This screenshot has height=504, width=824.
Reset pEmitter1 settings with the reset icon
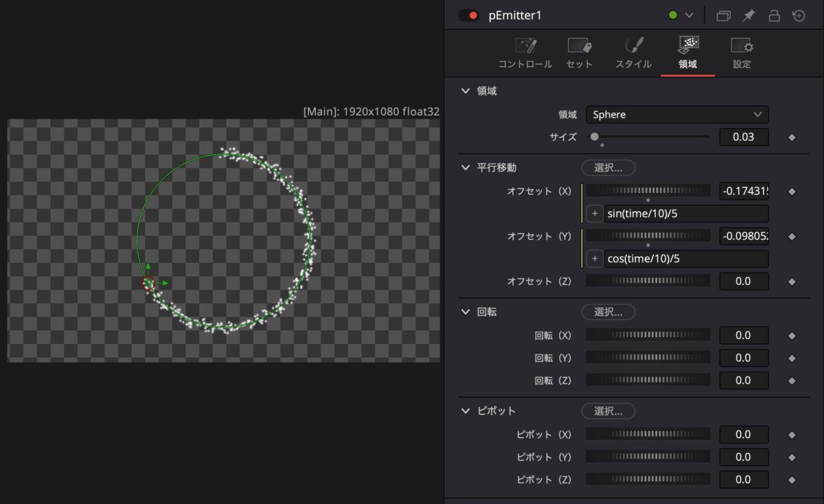799,15
